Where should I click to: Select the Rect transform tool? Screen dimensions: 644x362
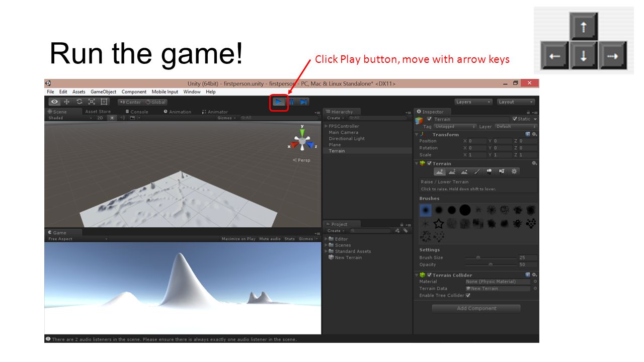(104, 102)
